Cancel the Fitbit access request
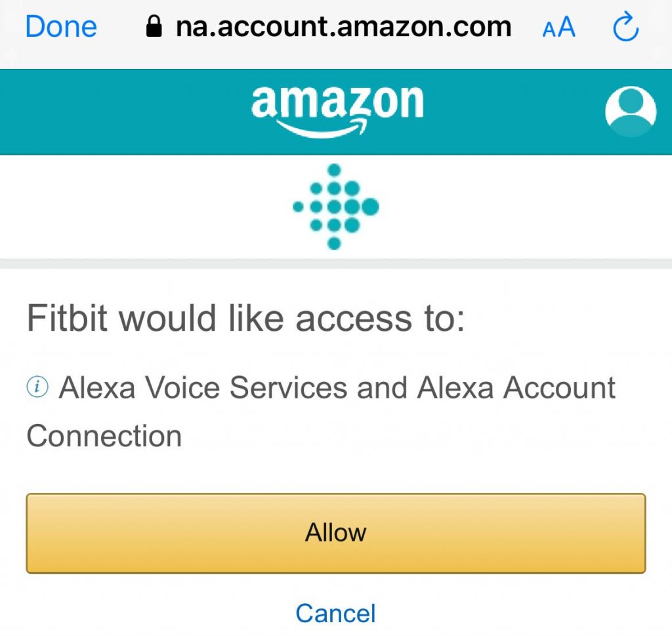The image size is (672, 636). click(x=335, y=613)
